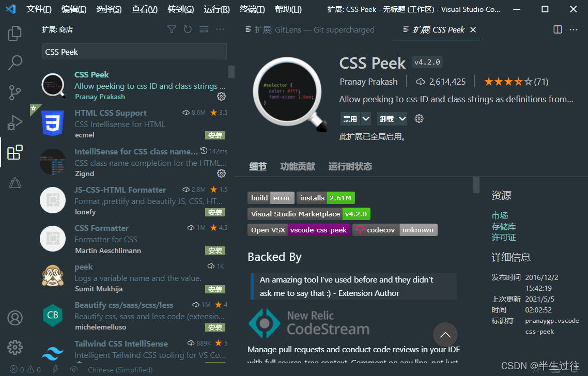Open the Accounts menu icon

[15, 318]
